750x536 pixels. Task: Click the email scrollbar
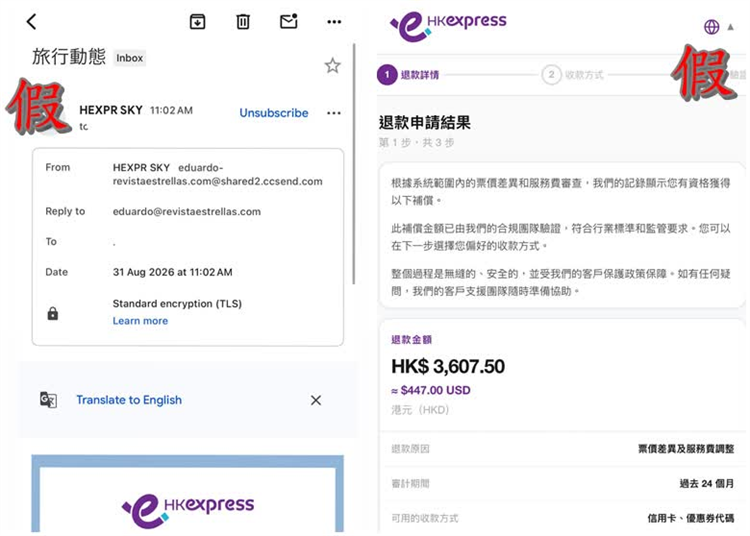point(354,164)
